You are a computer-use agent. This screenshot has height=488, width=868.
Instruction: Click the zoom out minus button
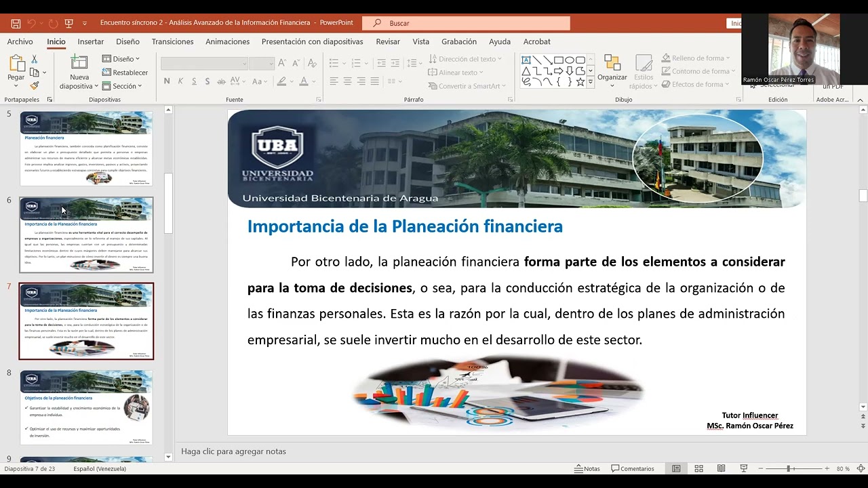(761, 468)
